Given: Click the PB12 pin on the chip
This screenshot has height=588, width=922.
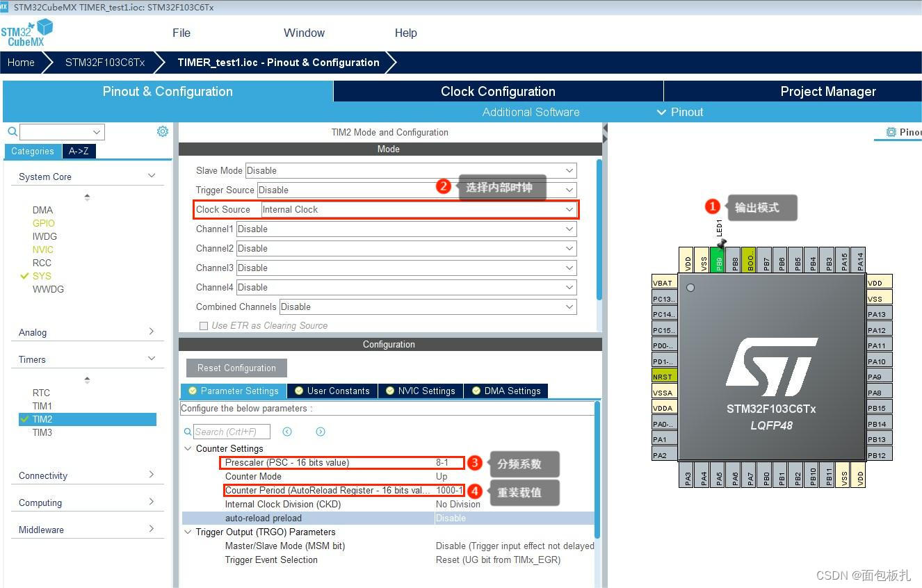Looking at the screenshot, I should 879,455.
